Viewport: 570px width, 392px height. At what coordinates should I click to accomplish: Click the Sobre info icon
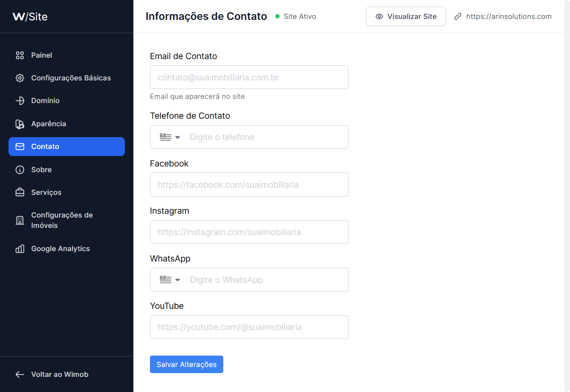[x=20, y=170]
